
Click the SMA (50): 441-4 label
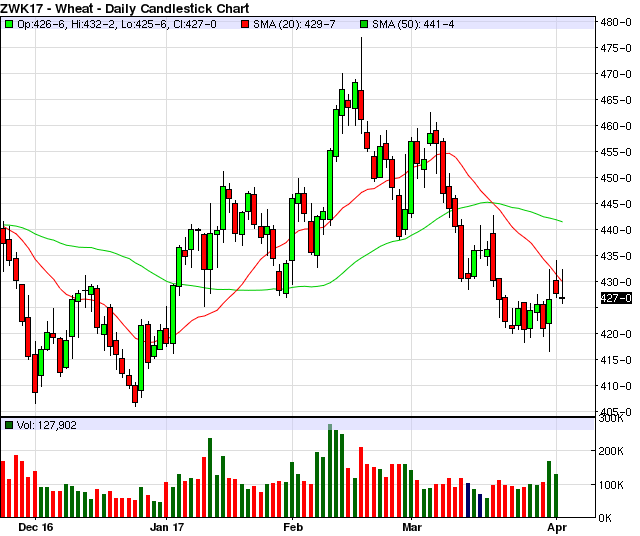[x=413, y=24]
